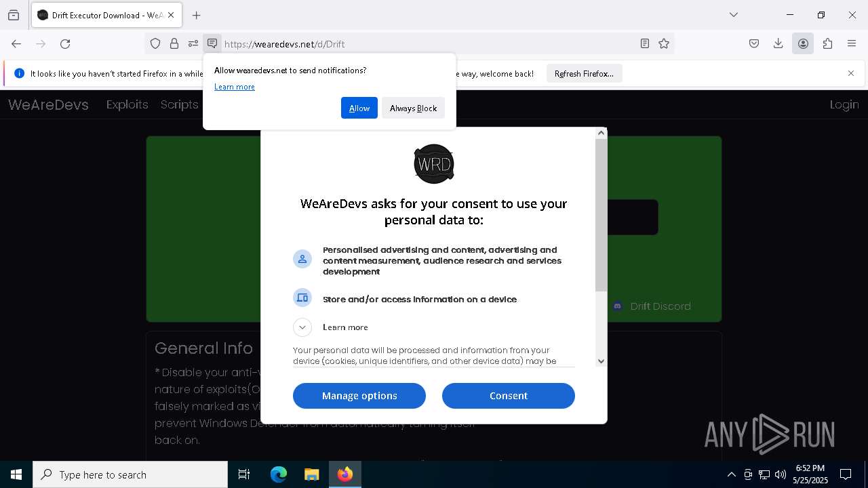Click the taskbar search box
Image resolution: width=868 pixels, height=488 pixels.
(130, 474)
